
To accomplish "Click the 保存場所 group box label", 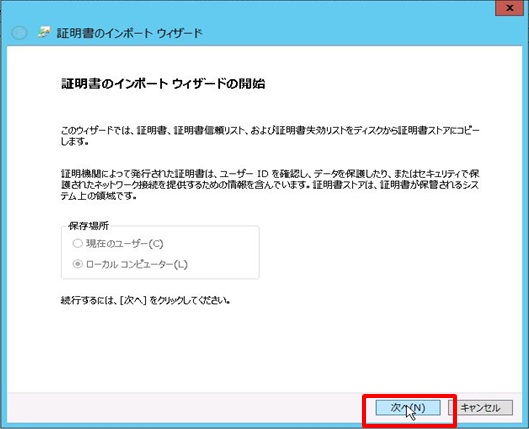I will (x=89, y=226).
